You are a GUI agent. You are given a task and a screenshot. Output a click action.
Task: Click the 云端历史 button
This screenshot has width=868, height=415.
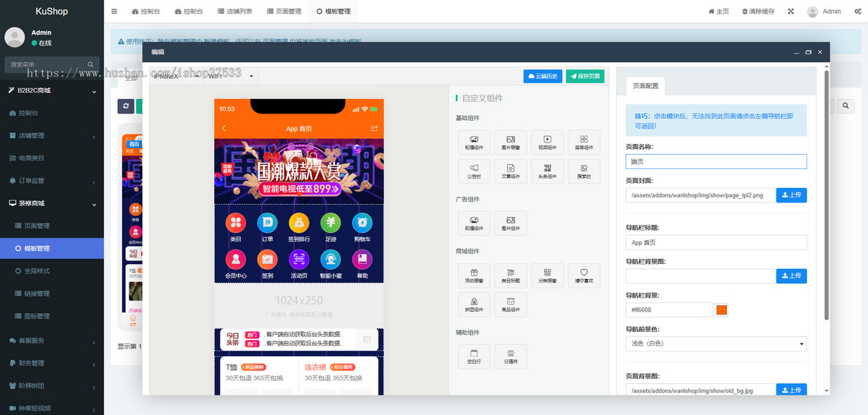click(543, 76)
